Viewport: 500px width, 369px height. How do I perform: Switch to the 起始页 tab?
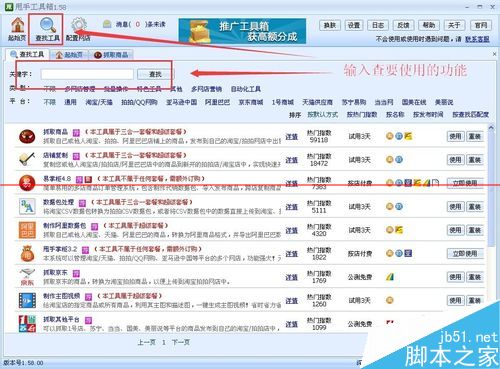[69, 55]
